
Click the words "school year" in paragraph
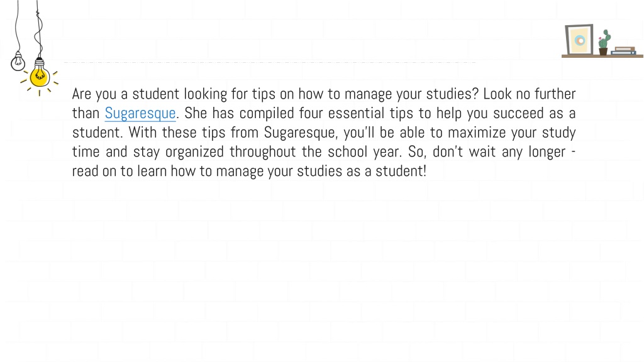pyautogui.click(x=364, y=152)
